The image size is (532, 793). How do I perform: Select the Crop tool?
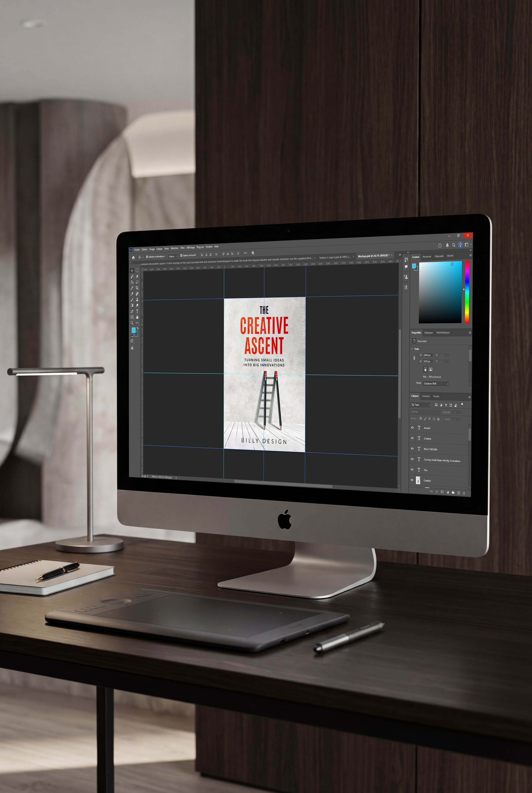pyautogui.click(x=137, y=288)
